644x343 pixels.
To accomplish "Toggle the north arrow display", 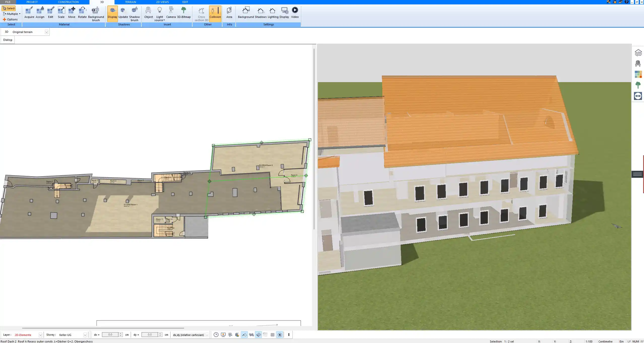I will pyautogui.click(x=279, y=335).
